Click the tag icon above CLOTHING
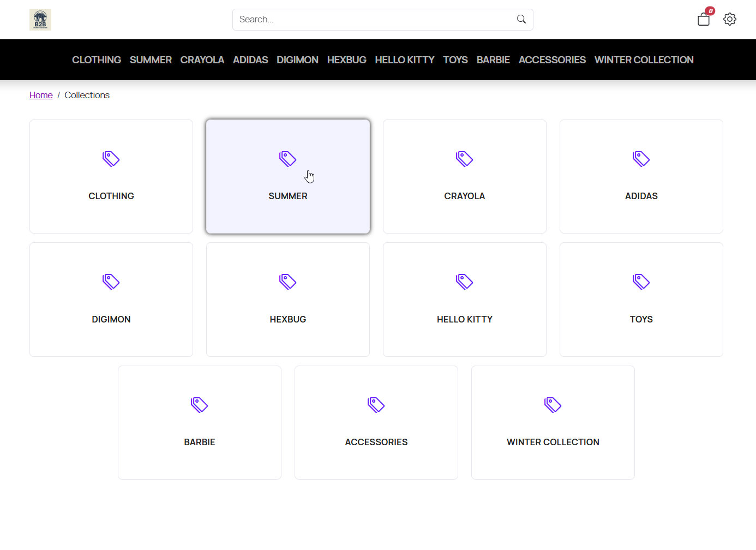 point(111,159)
